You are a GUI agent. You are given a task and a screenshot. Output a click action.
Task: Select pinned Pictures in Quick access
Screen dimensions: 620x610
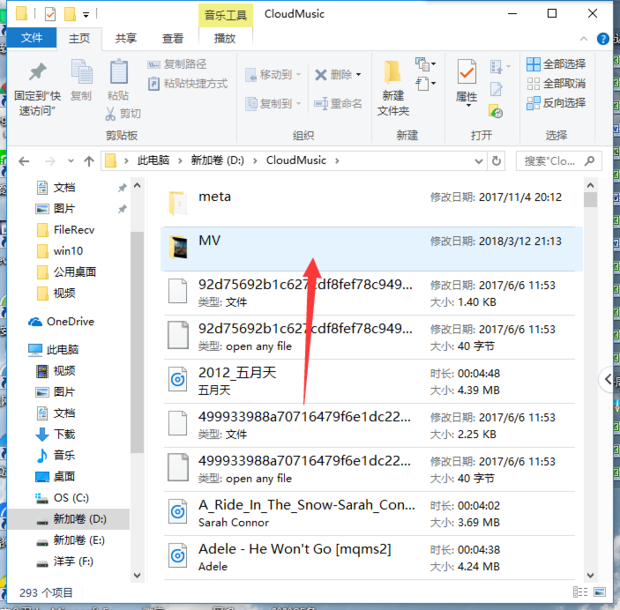tap(64, 208)
